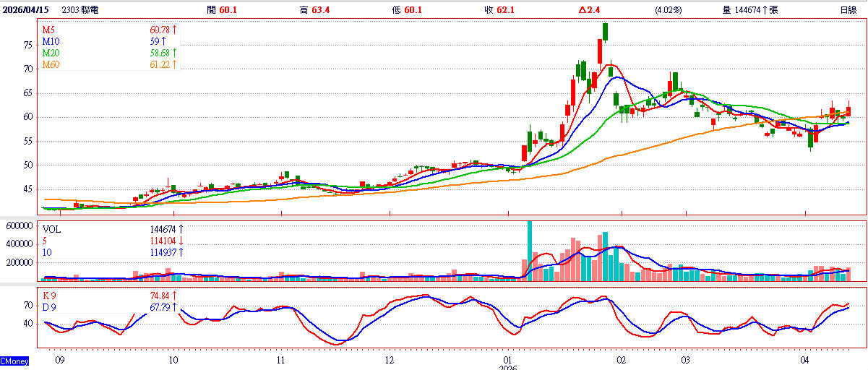
Task: Click the 2026/04/15 date label
Action: pos(26,10)
